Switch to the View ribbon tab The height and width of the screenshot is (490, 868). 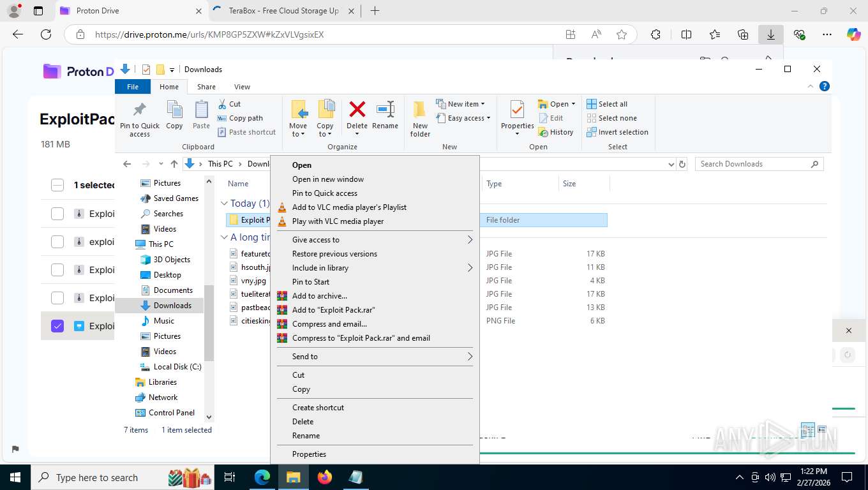point(242,87)
